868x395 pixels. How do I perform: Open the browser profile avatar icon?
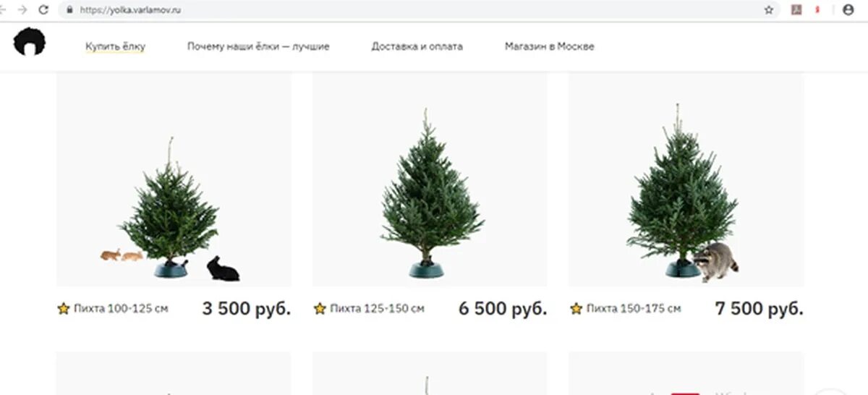click(848, 10)
